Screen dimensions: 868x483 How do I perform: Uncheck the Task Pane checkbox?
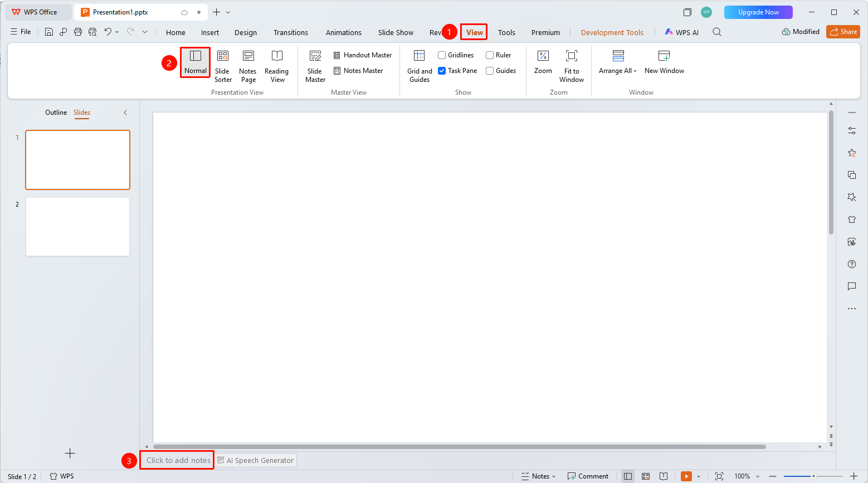pyautogui.click(x=442, y=71)
